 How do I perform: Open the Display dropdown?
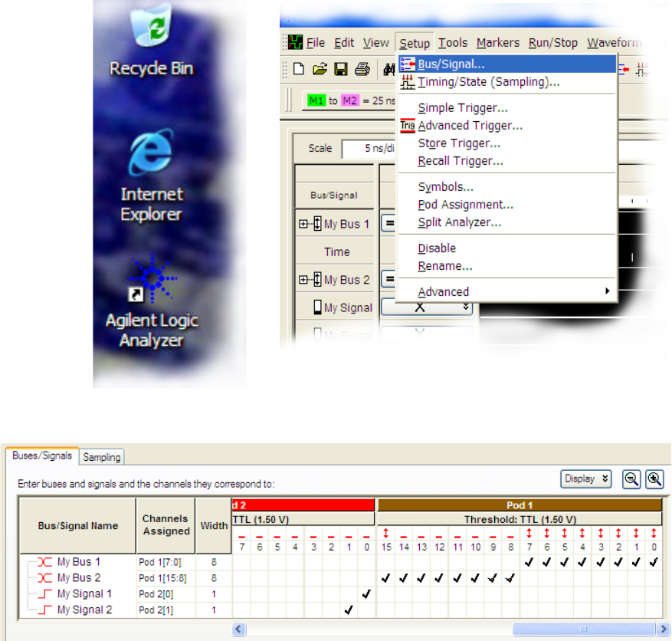585,478
